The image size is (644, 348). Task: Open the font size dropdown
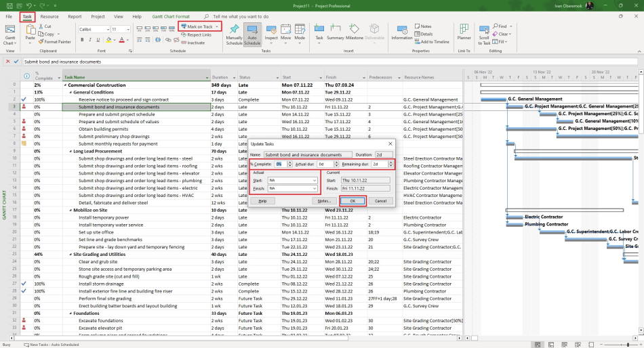128,30
